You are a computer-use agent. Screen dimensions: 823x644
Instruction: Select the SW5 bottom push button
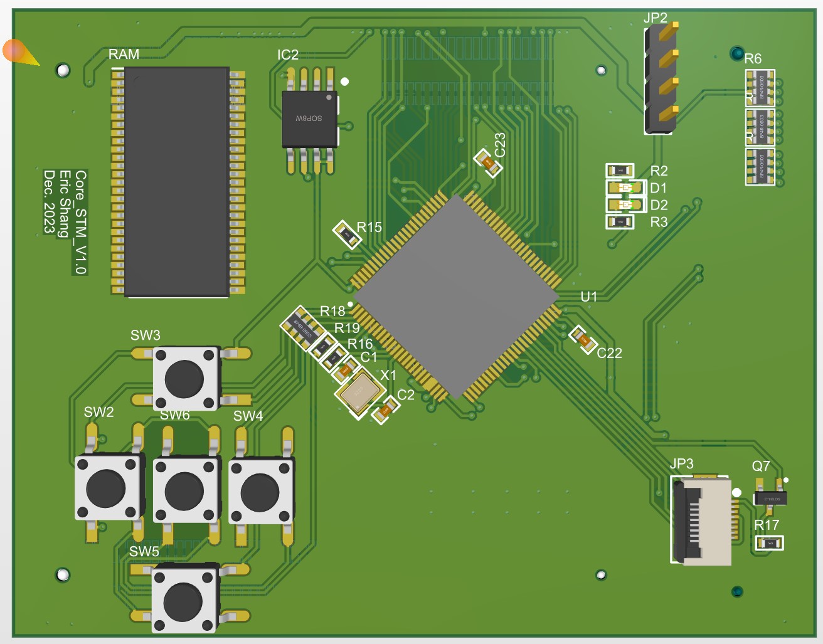click(184, 599)
